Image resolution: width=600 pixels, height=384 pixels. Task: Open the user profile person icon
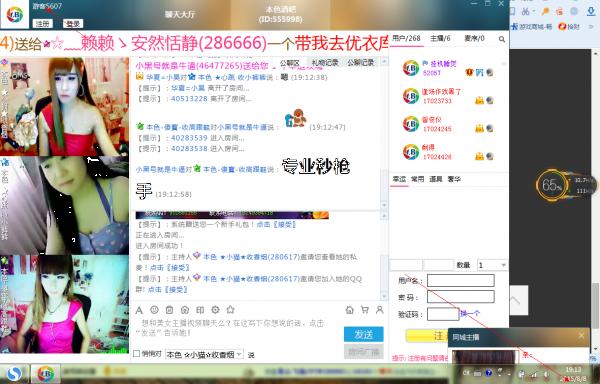pyautogui.click(x=380, y=310)
